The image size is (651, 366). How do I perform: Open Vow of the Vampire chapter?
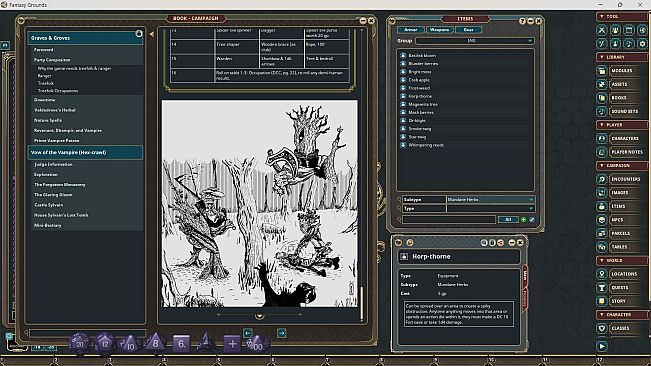pos(85,152)
